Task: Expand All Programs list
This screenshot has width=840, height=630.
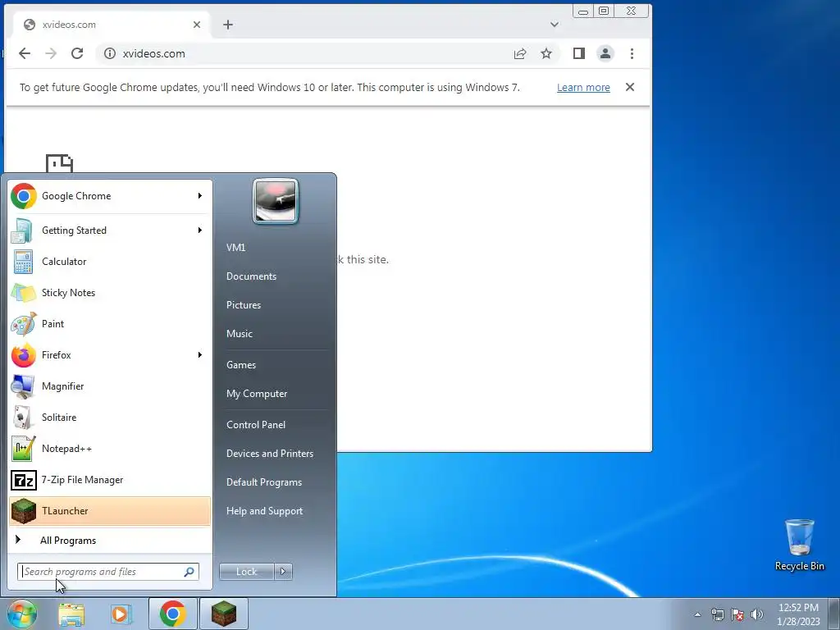Action: 110,541
